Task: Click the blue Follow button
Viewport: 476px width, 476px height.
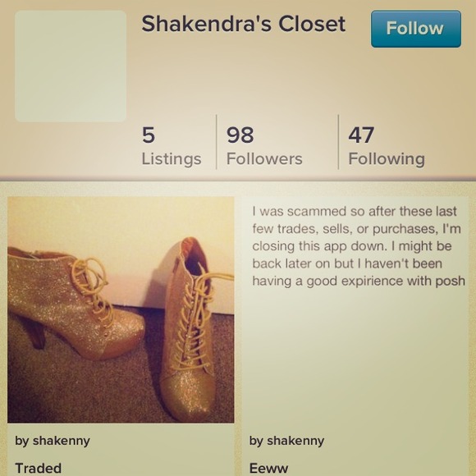Action: tap(416, 29)
